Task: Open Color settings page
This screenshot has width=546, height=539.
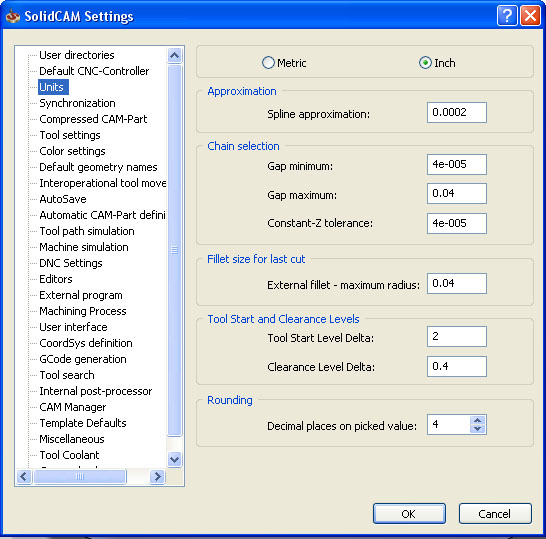Action: [x=72, y=151]
